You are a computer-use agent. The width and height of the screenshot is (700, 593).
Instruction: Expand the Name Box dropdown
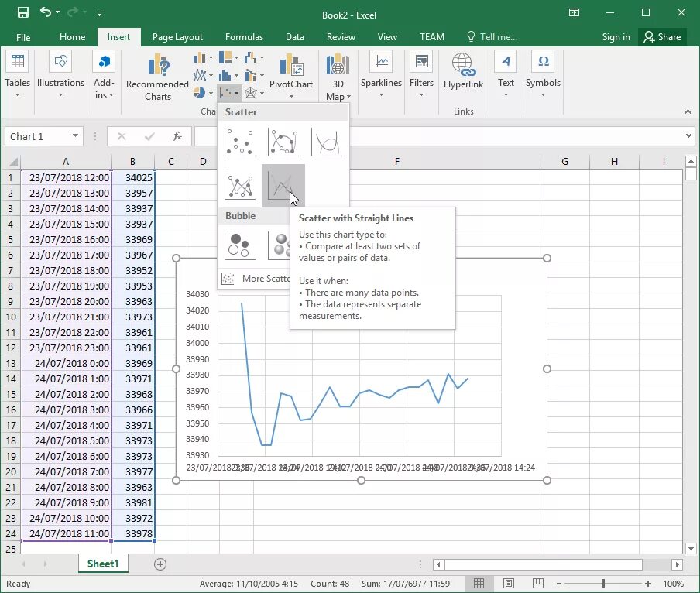75,136
